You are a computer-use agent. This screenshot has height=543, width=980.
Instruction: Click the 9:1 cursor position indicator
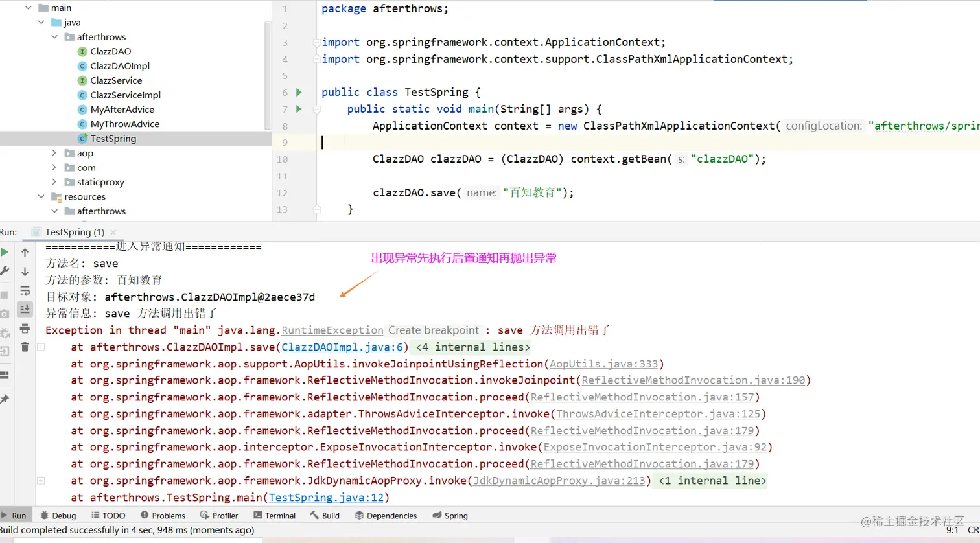952,530
